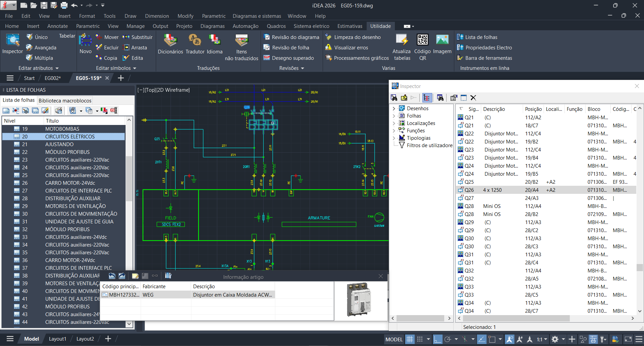Open the Dicionários tool in Traduções
644x346 pixels.
click(170, 45)
